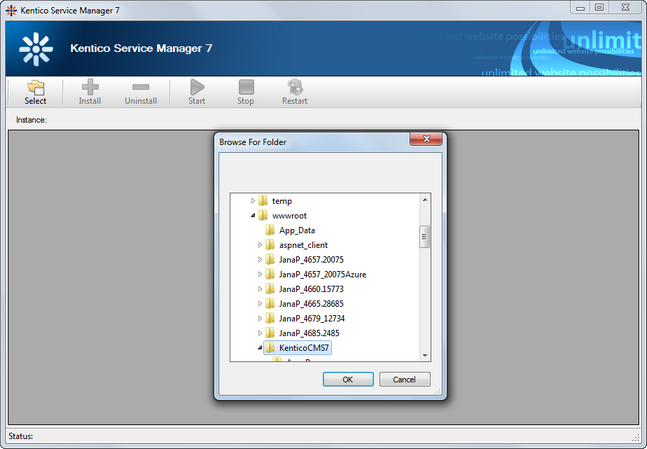Close the Browse For Folder dialog
The height and width of the screenshot is (449, 647).
pyautogui.click(x=426, y=139)
